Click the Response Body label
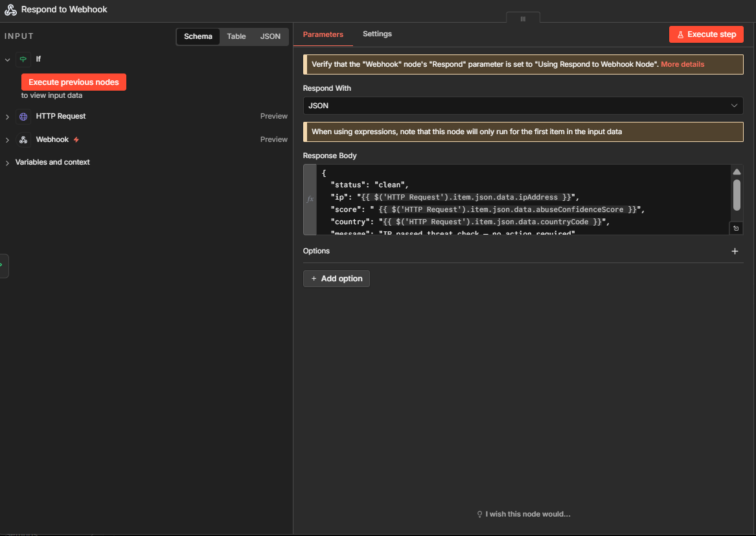 (330, 156)
